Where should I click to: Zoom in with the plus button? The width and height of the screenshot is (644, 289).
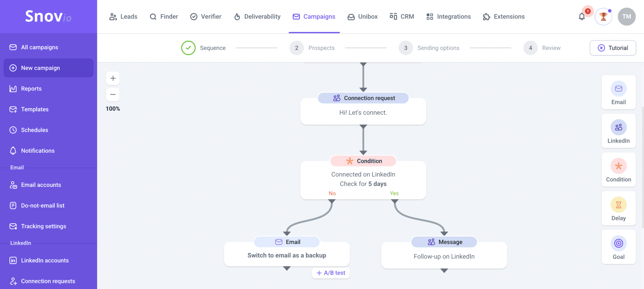point(113,78)
